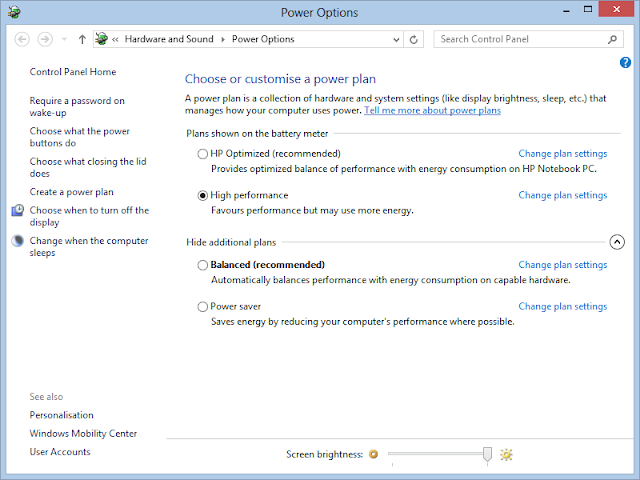Open Choose what closing the lid does
640x480 pixels.
tap(88, 167)
